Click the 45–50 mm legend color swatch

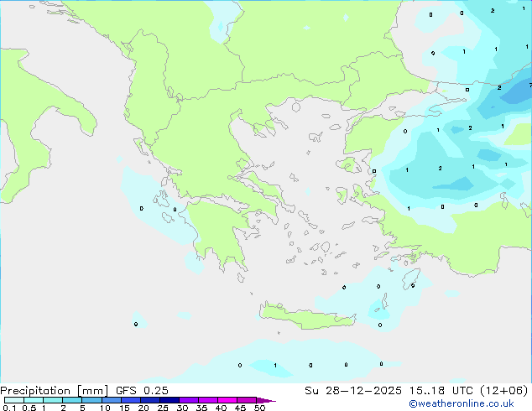(x=247, y=400)
